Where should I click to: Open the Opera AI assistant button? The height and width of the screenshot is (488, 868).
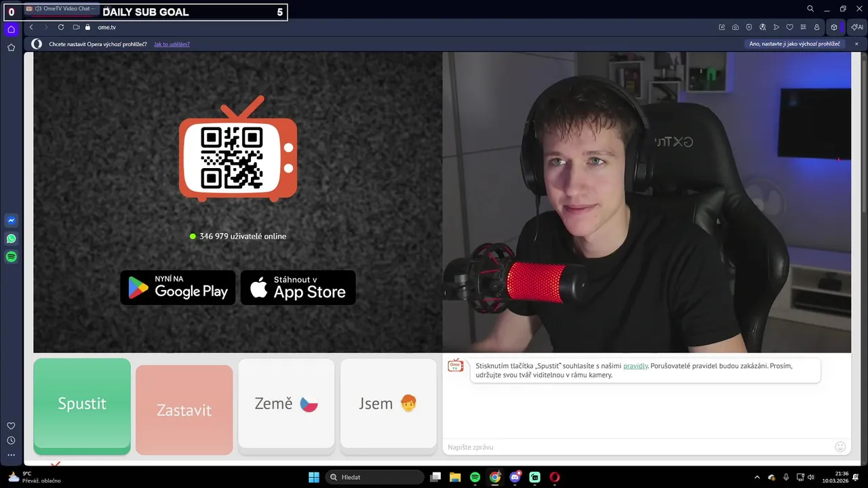857,27
